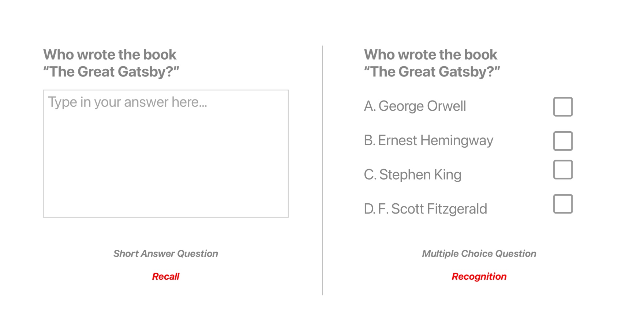Check the box next to George Orwell
This screenshot has width=644, height=324.
[563, 107]
